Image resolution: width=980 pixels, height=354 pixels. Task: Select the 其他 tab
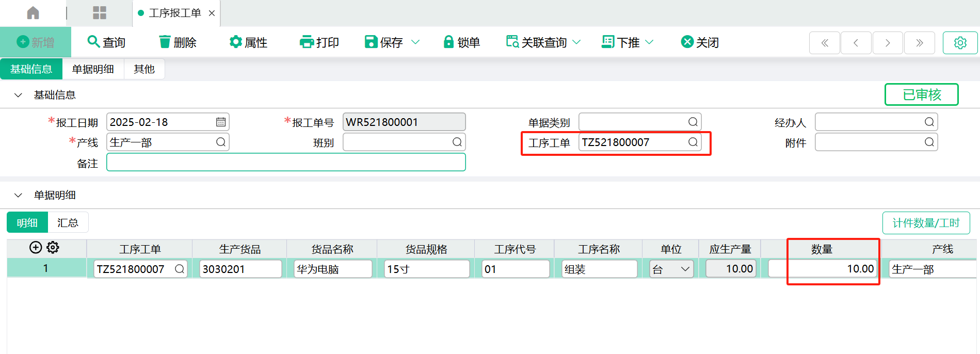click(144, 69)
